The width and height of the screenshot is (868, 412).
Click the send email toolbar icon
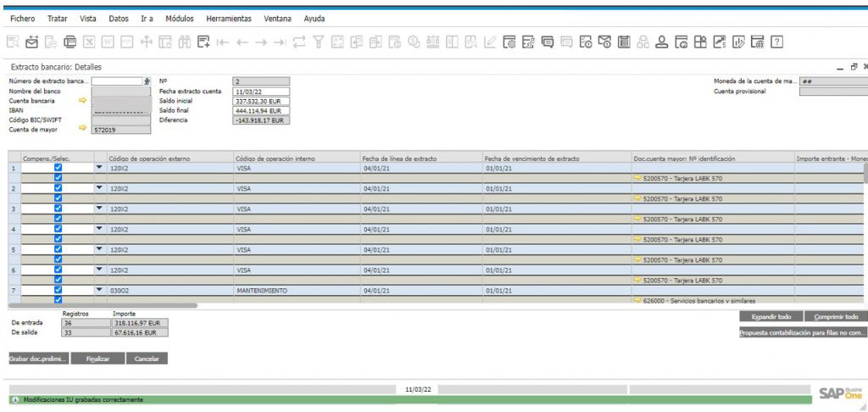click(x=31, y=42)
